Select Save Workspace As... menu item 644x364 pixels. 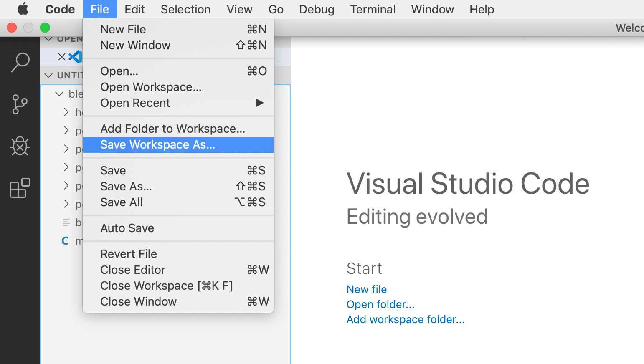coord(178,145)
